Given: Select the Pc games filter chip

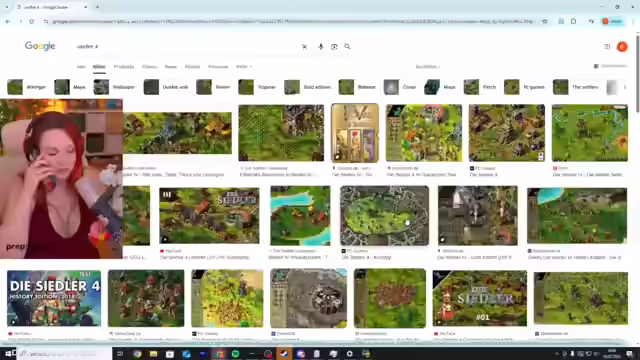Looking at the screenshot, I should pyautogui.click(x=524, y=87).
